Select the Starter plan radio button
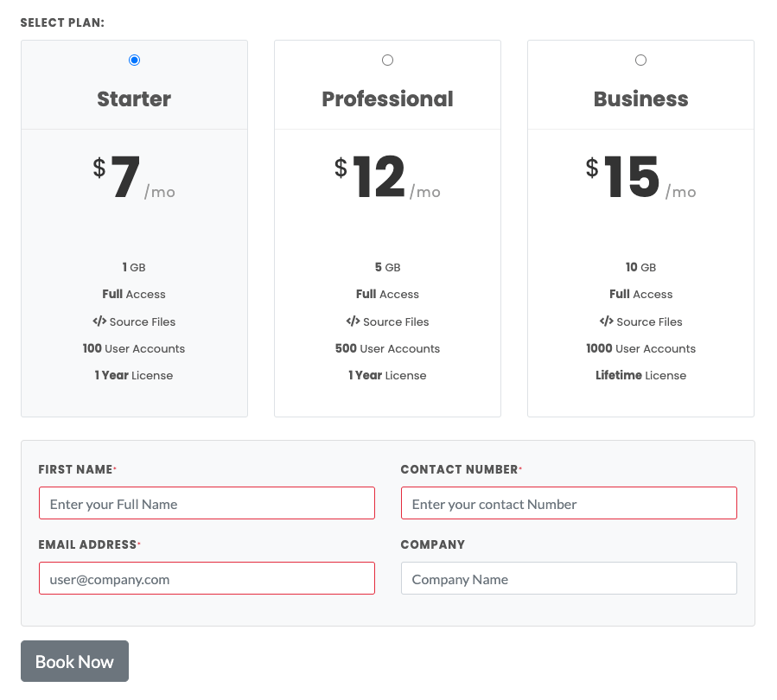777x700 pixels. pos(134,60)
